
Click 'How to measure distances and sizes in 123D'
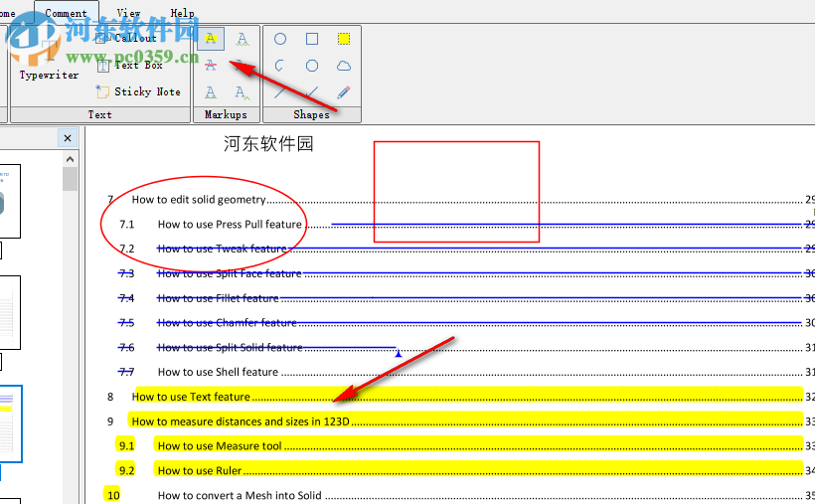click(241, 421)
